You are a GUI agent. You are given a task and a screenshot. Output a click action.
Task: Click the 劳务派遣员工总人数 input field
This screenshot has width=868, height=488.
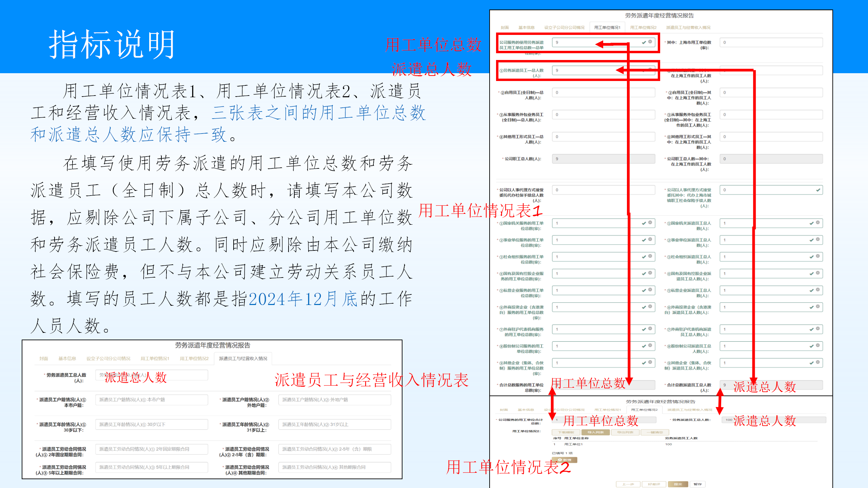(152, 375)
